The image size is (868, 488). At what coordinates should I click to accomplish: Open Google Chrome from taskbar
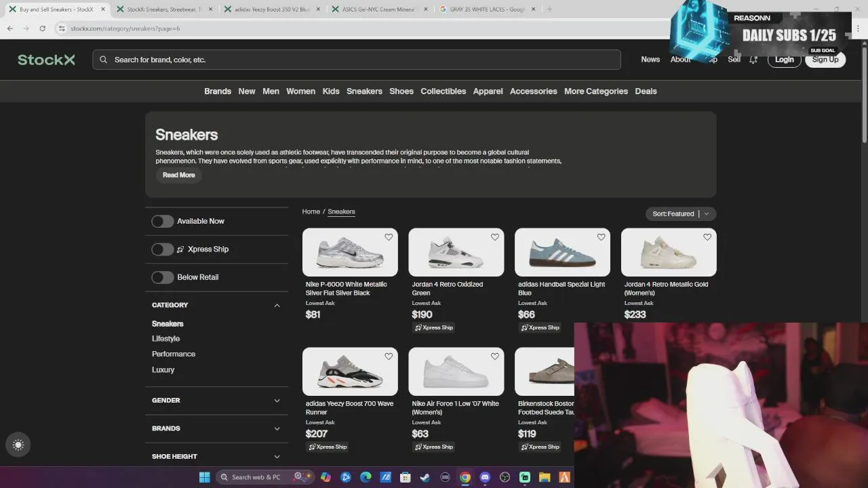[465, 477]
